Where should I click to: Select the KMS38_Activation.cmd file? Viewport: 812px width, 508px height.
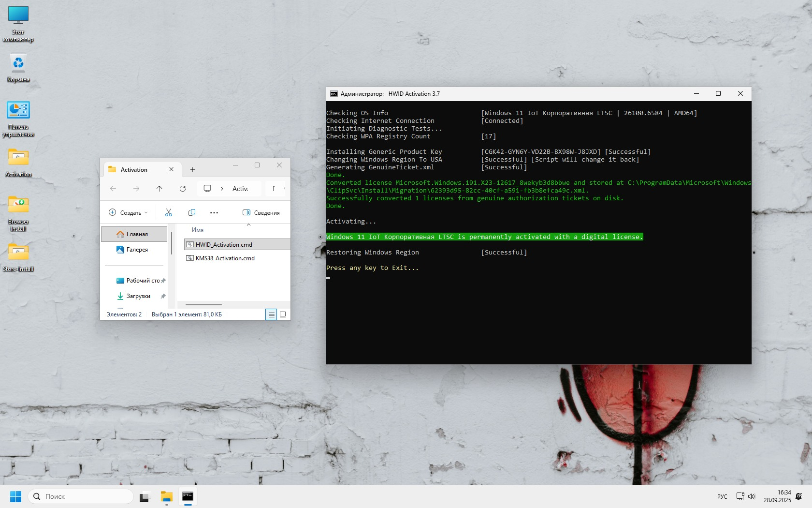225,258
